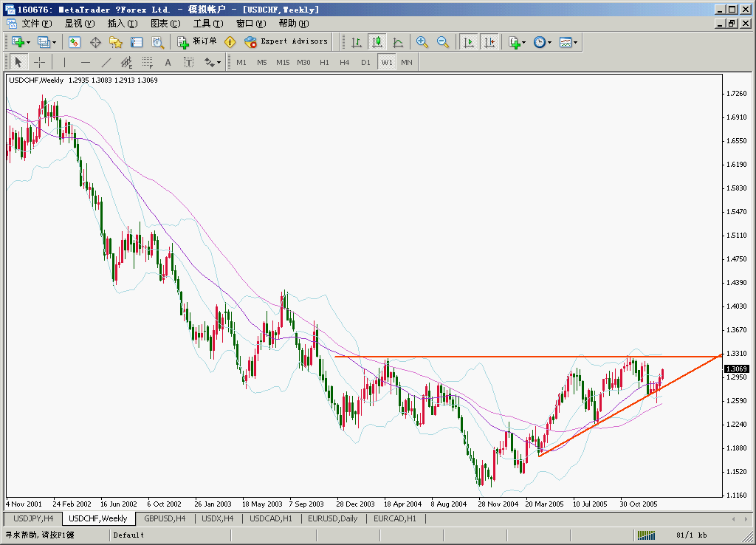
Task: Pick the Fibonacci retracement drawing tool
Action: tap(147, 63)
